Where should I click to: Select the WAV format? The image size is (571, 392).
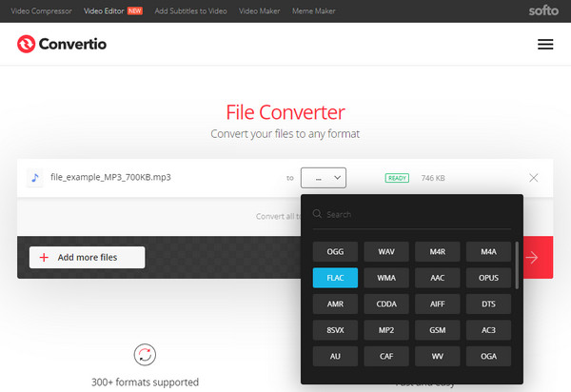(386, 251)
